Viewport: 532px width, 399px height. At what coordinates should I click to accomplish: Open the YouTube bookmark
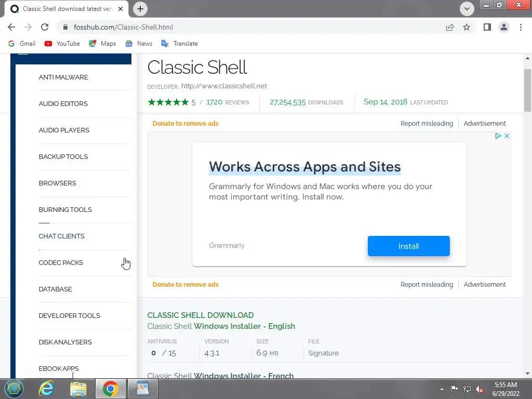point(62,44)
